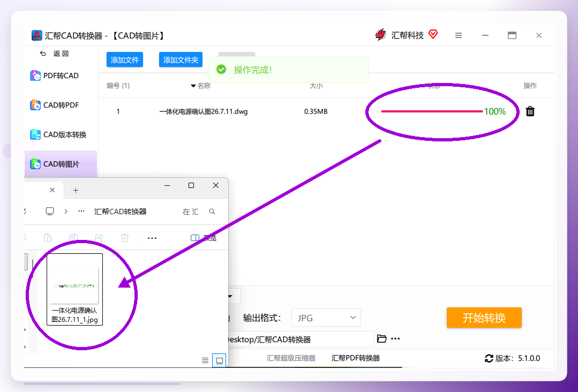
Task: Click the 添加文件夹 button
Action: click(181, 59)
